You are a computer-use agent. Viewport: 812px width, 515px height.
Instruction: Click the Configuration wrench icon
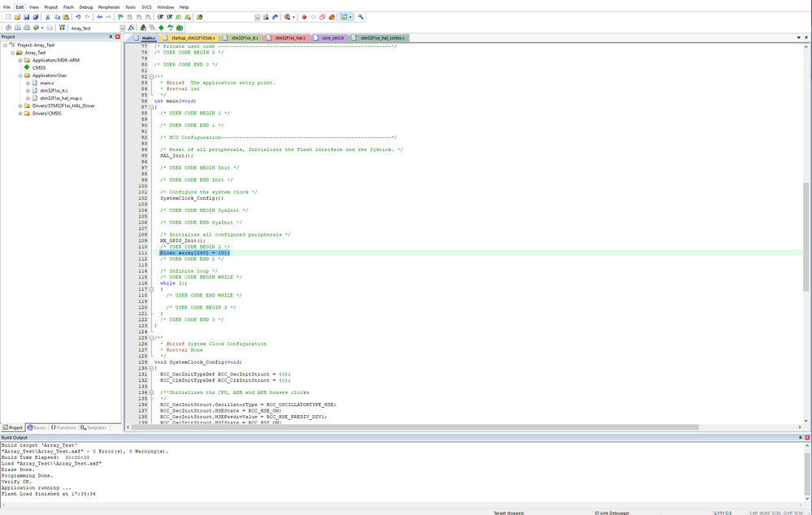tap(361, 17)
